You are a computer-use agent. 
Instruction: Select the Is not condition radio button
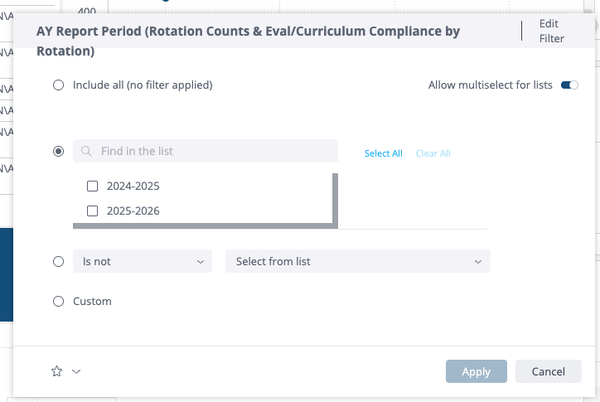58,261
